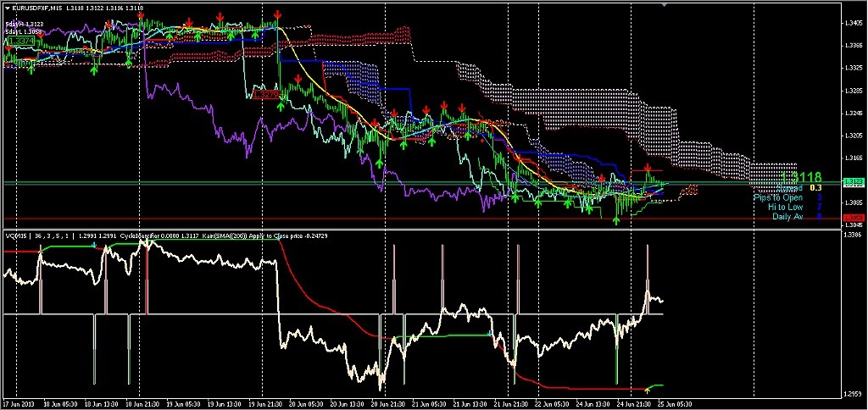Click the Pips to Open label
Viewport: 868px width, 410px height.
coord(778,197)
